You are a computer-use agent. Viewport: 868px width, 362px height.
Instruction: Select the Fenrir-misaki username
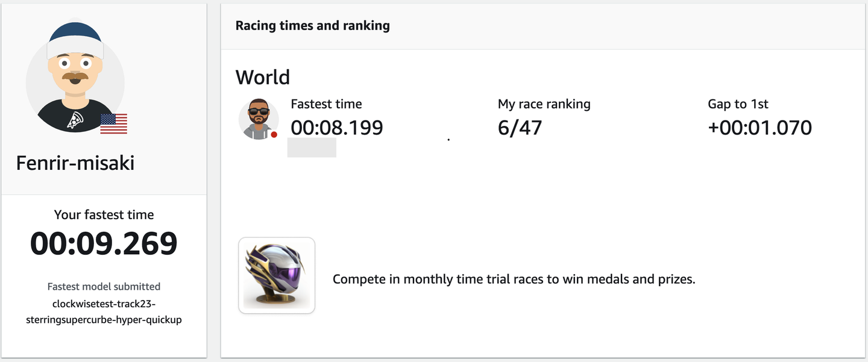(x=75, y=163)
